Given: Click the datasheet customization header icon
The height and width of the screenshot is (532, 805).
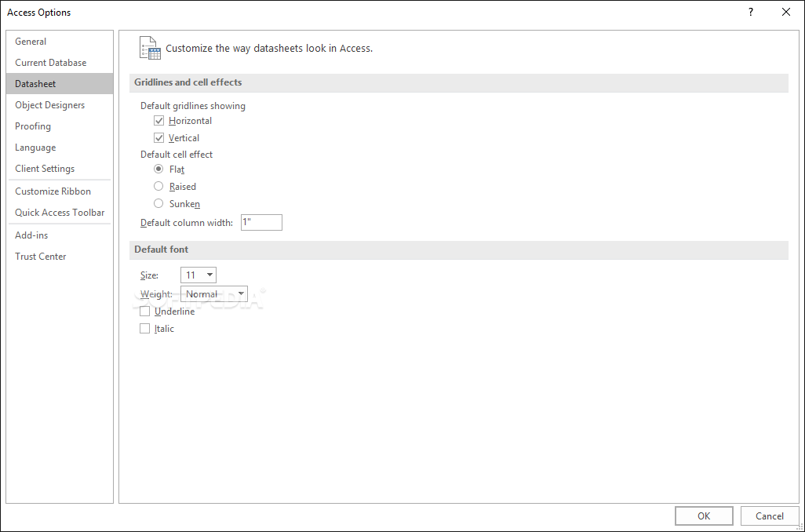Looking at the screenshot, I should pos(150,48).
